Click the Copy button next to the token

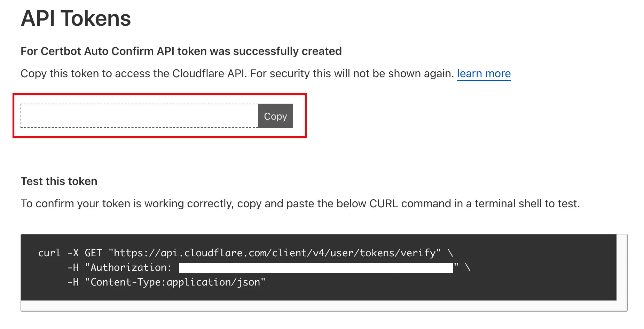(x=275, y=116)
